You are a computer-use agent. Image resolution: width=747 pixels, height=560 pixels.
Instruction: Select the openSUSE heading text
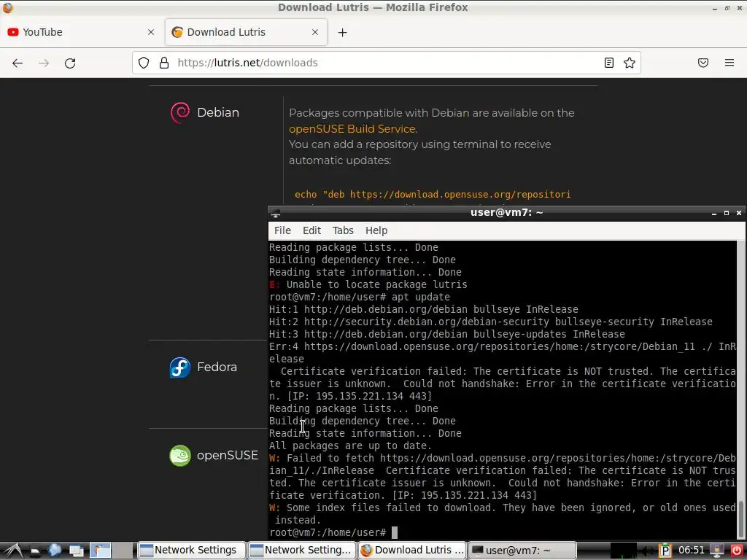click(x=228, y=455)
